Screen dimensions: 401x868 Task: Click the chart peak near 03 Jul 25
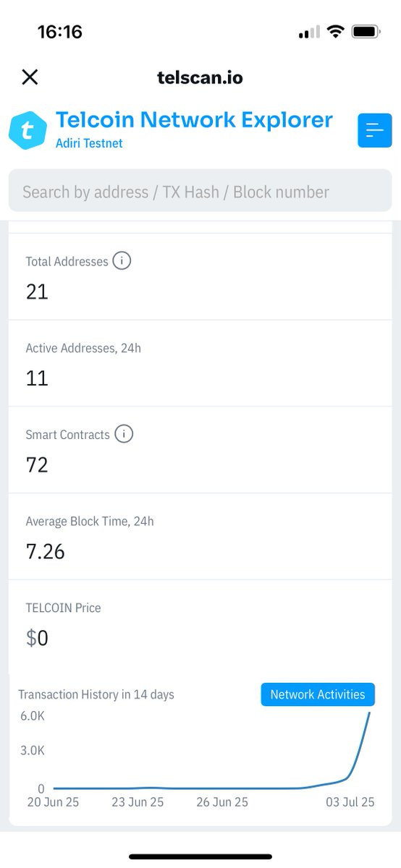click(370, 714)
